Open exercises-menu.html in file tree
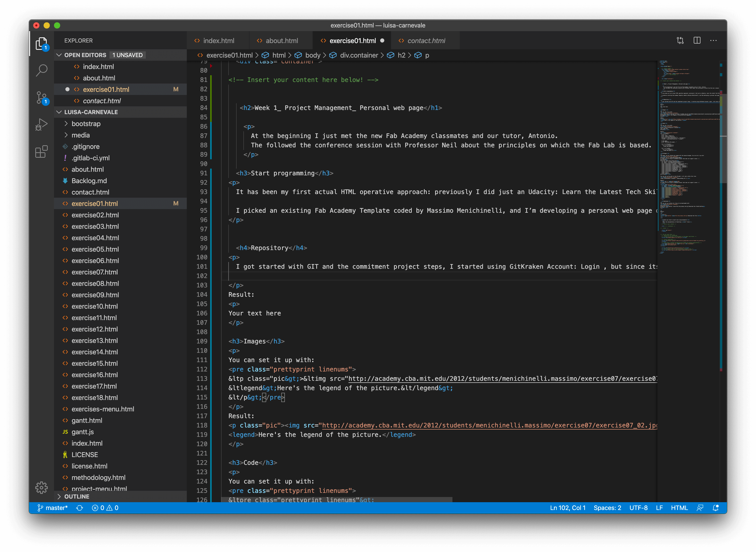 [x=120, y=409]
